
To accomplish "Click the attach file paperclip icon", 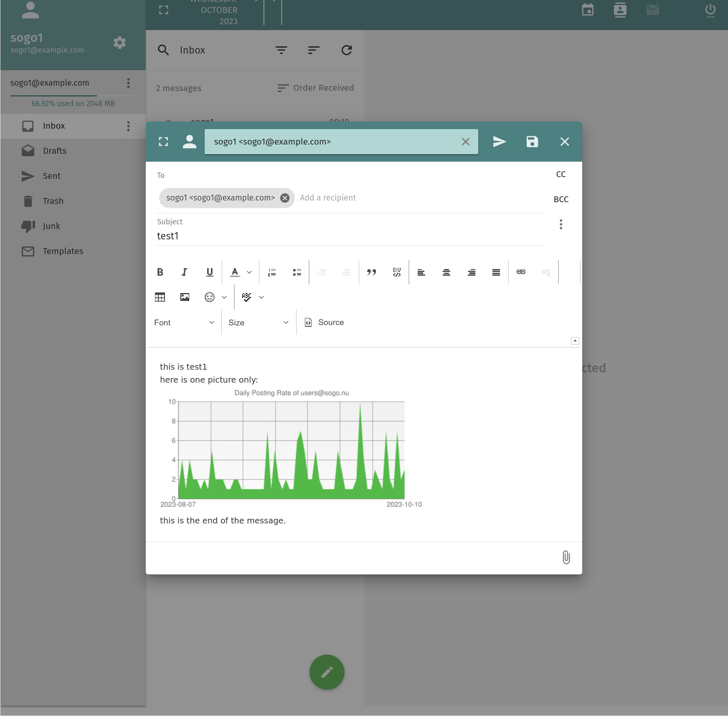I will point(566,557).
